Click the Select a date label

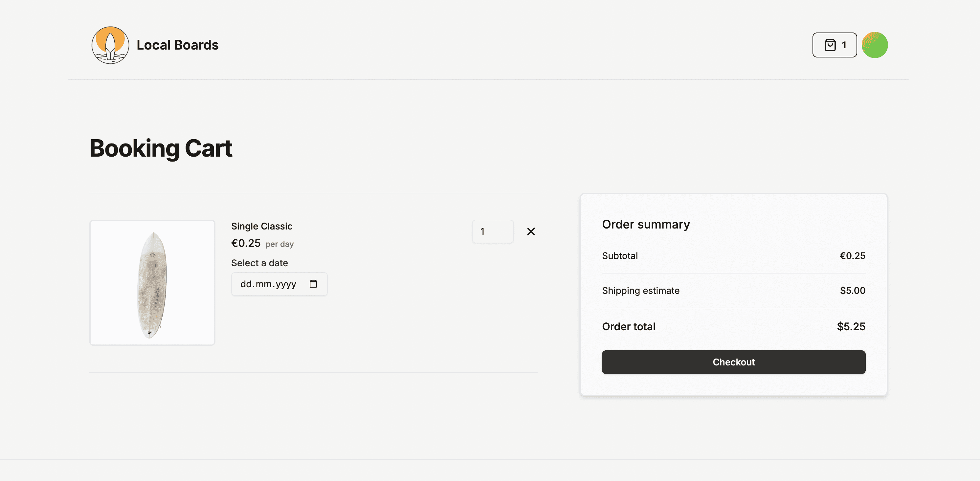259,263
